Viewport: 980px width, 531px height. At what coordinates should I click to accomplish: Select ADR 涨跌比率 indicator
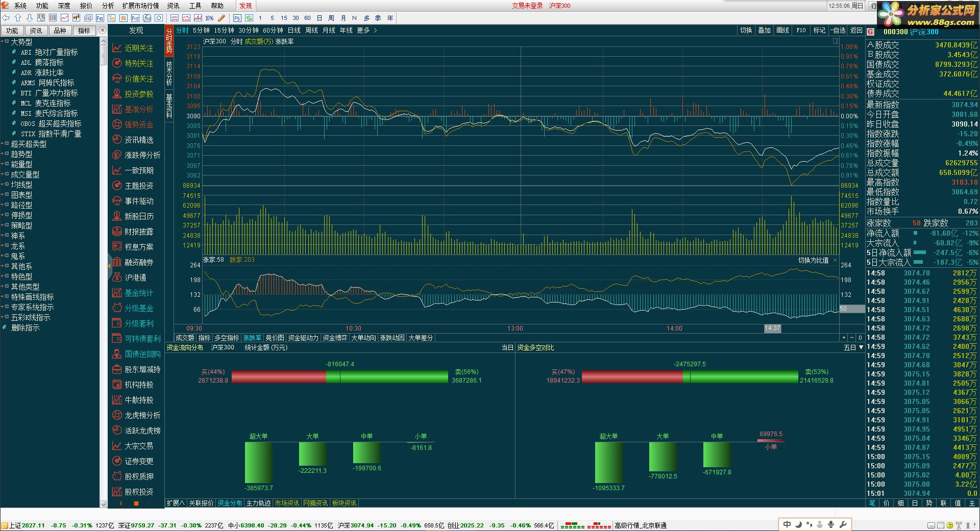42,72
